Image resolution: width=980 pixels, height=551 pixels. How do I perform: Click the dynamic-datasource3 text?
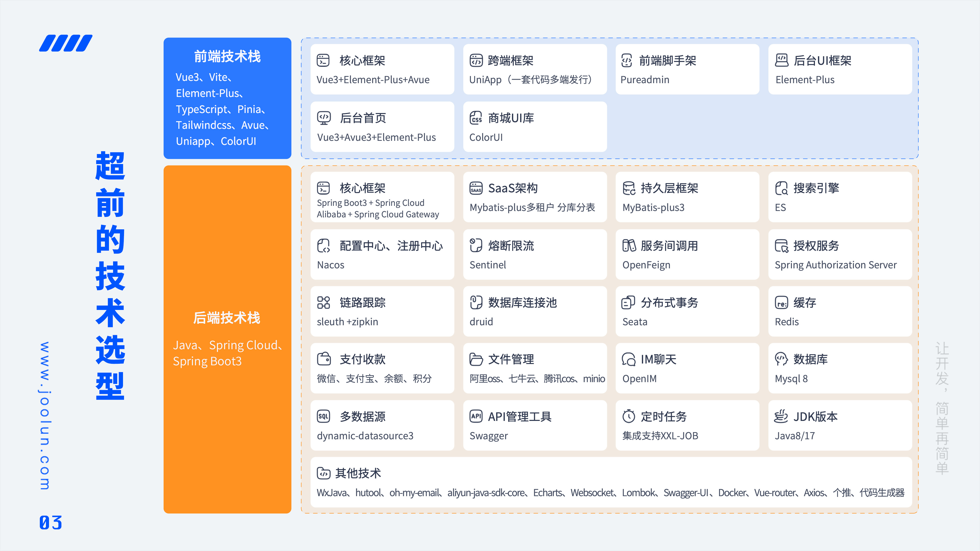click(365, 436)
